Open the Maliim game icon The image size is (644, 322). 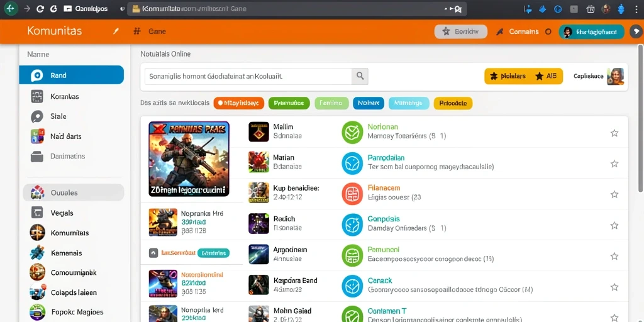(258, 132)
